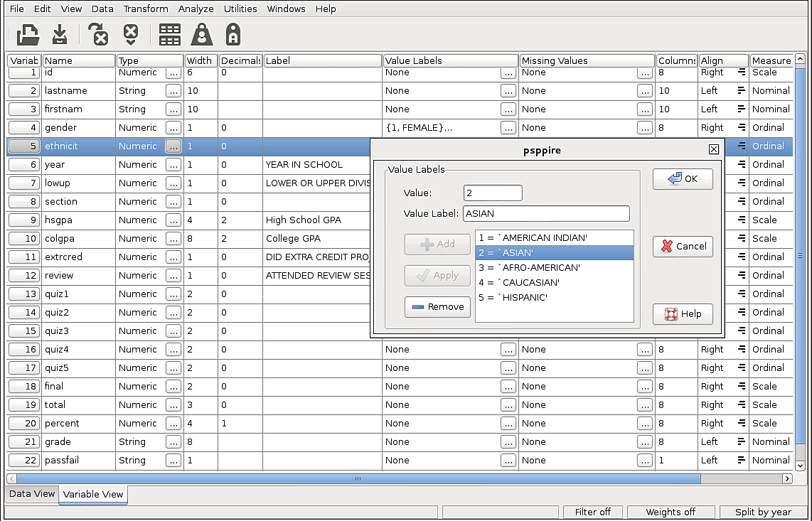Screen dimensions: 812x521
Task: Open Missing Values editor for total row
Action: [x=645, y=405]
